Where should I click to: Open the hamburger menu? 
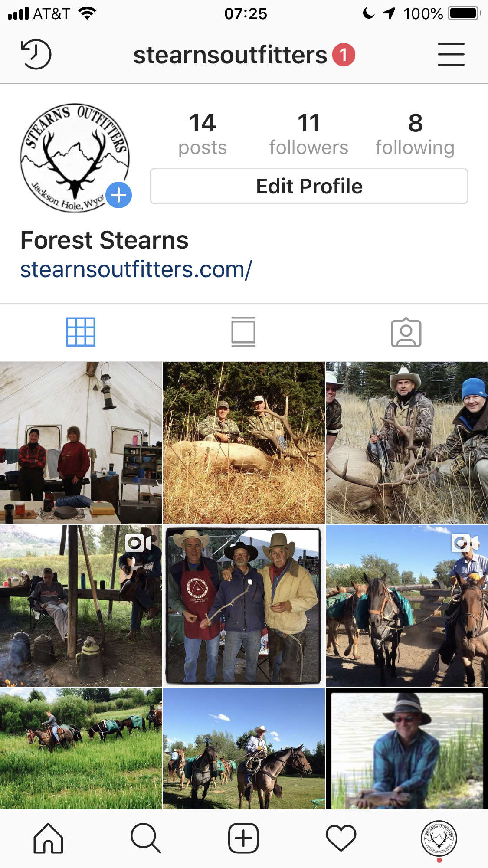(451, 54)
